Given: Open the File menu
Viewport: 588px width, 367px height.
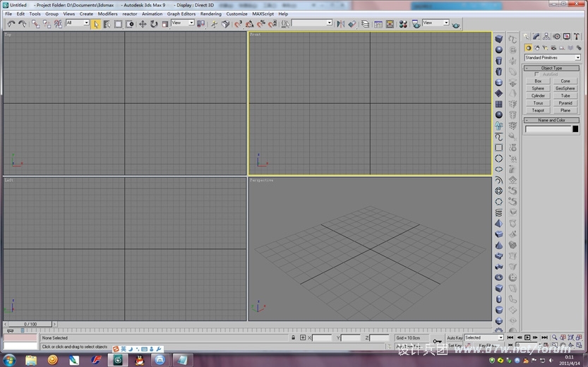Looking at the screenshot, I should click(x=8, y=13).
